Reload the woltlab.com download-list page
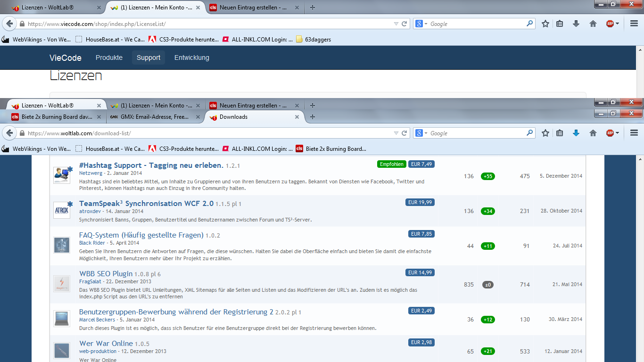Image resolution: width=644 pixels, height=362 pixels. [405, 133]
